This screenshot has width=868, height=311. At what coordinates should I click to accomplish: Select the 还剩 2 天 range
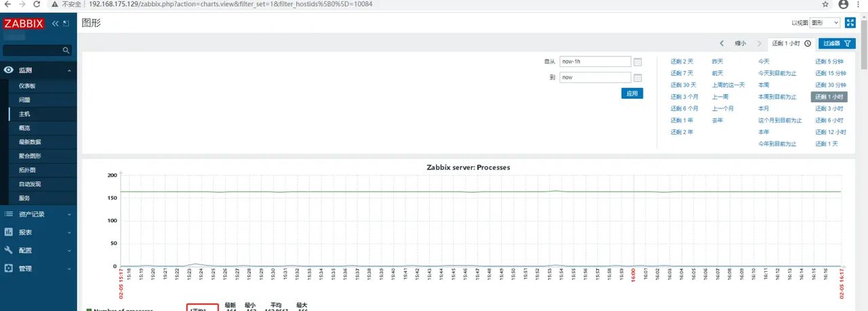(682, 62)
